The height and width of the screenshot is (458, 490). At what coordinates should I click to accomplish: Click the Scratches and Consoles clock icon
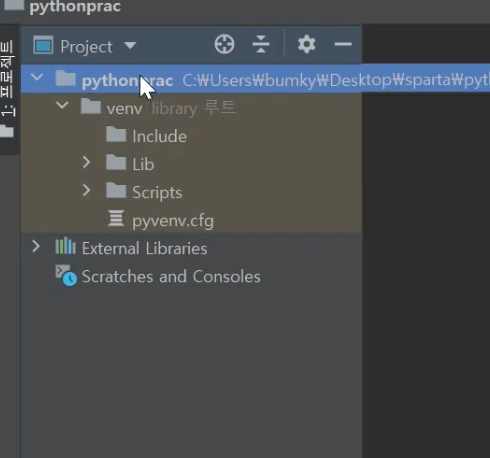point(66,275)
